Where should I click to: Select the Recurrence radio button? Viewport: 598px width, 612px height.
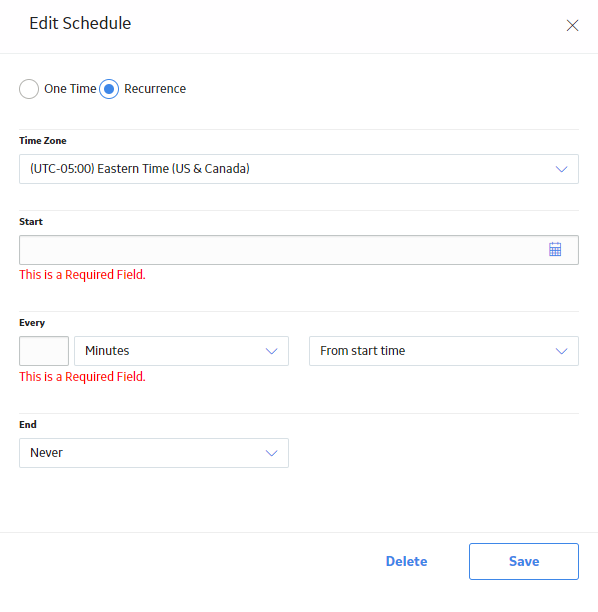click(109, 89)
